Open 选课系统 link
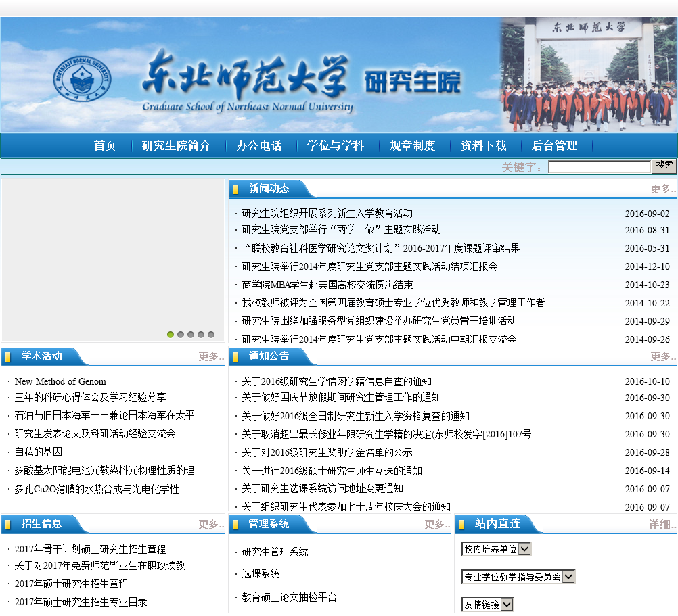 pyautogui.click(x=261, y=573)
